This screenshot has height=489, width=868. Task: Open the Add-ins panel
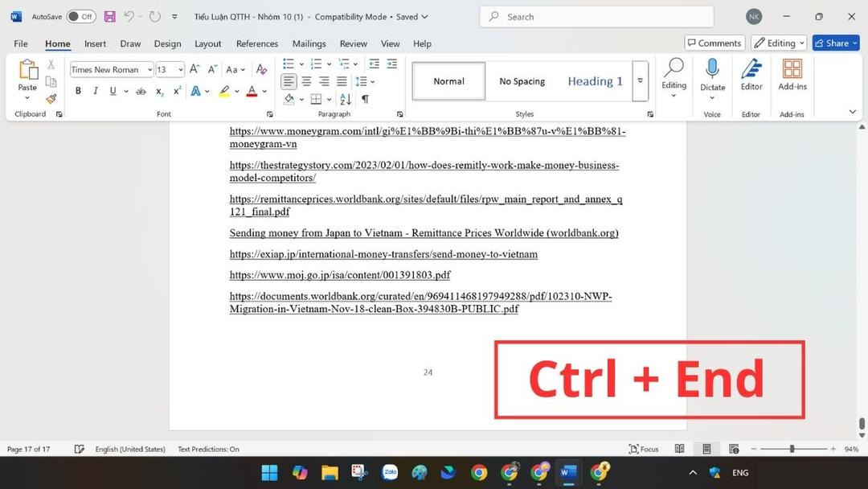[792, 76]
